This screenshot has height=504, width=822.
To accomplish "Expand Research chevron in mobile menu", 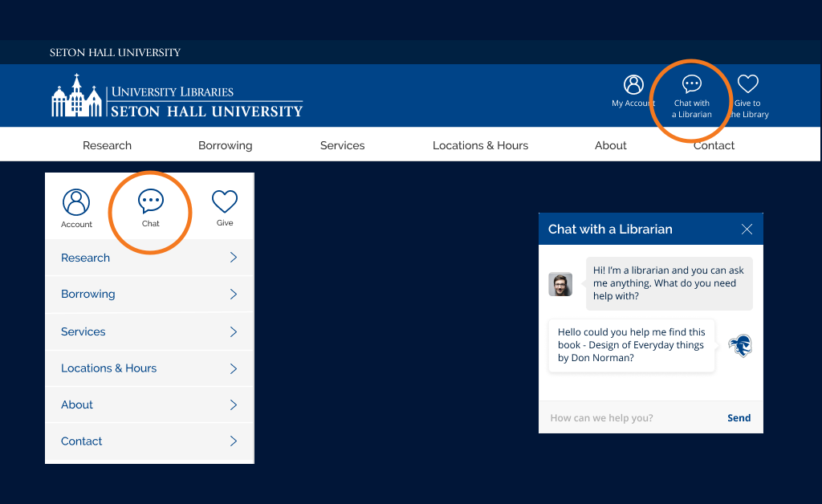I will (234, 258).
